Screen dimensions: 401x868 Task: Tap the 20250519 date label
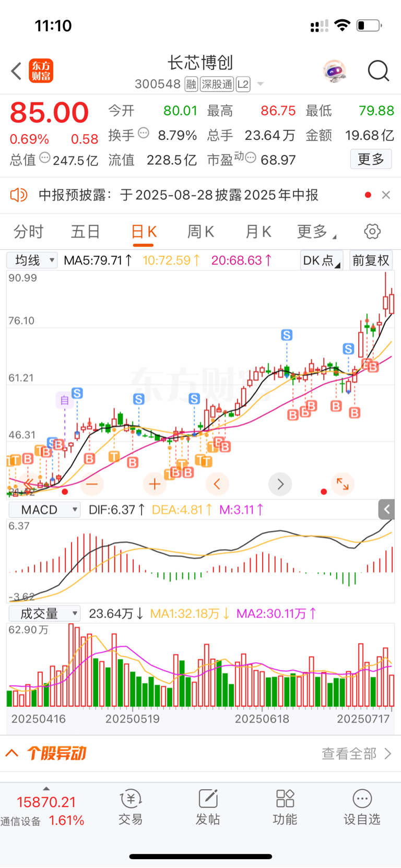point(133,719)
